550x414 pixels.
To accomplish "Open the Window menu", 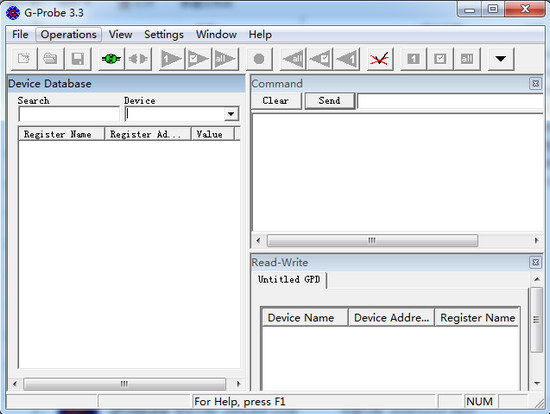I will tap(216, 34).
